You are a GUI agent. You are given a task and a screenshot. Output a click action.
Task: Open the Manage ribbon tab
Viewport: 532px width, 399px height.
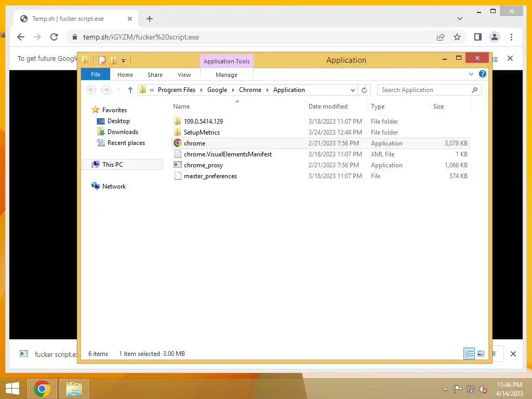pyautogui.click(x=227, y=75)
